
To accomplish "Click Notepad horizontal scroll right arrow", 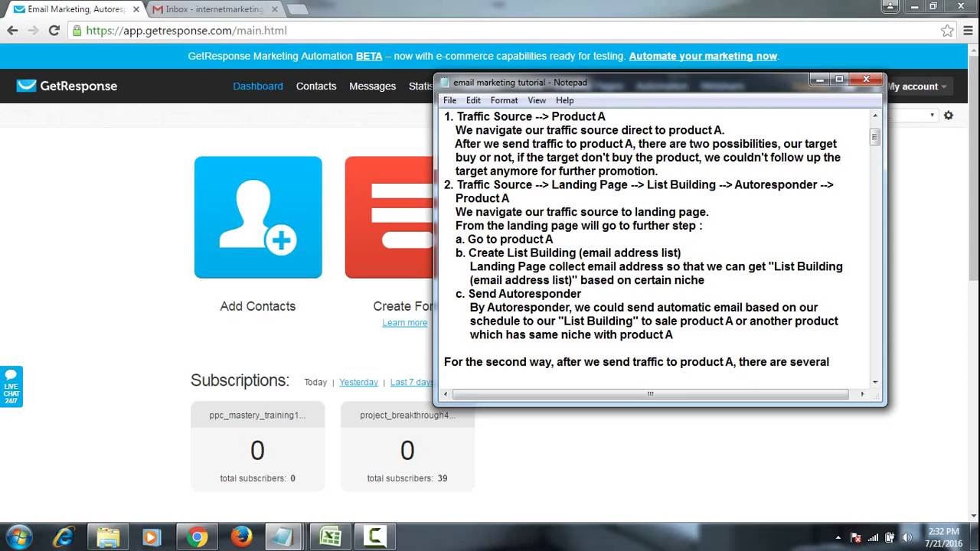I will [x=862, y=394].
